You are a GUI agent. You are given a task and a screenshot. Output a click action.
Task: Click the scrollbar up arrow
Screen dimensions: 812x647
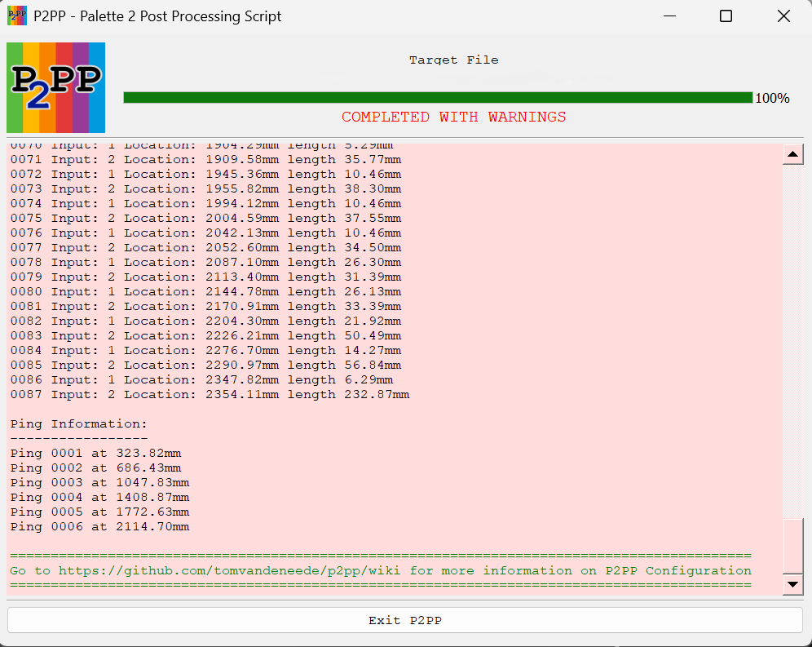point(792,153)
